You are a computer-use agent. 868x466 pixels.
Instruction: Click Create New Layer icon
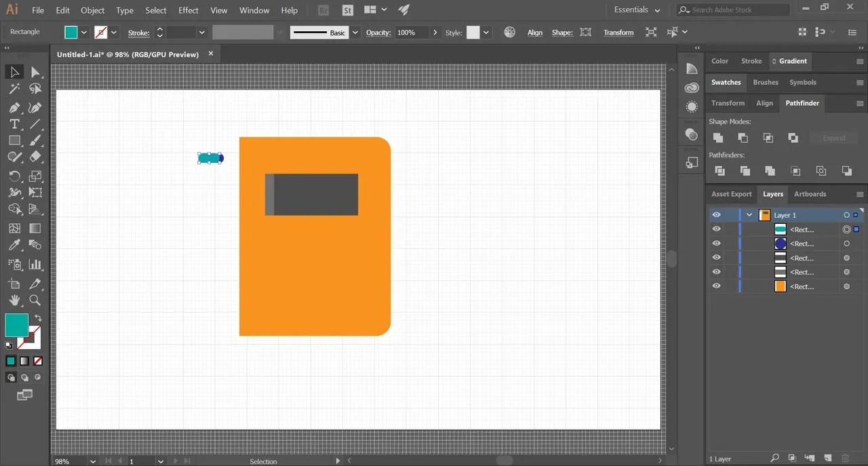click(x=827, y=459)
